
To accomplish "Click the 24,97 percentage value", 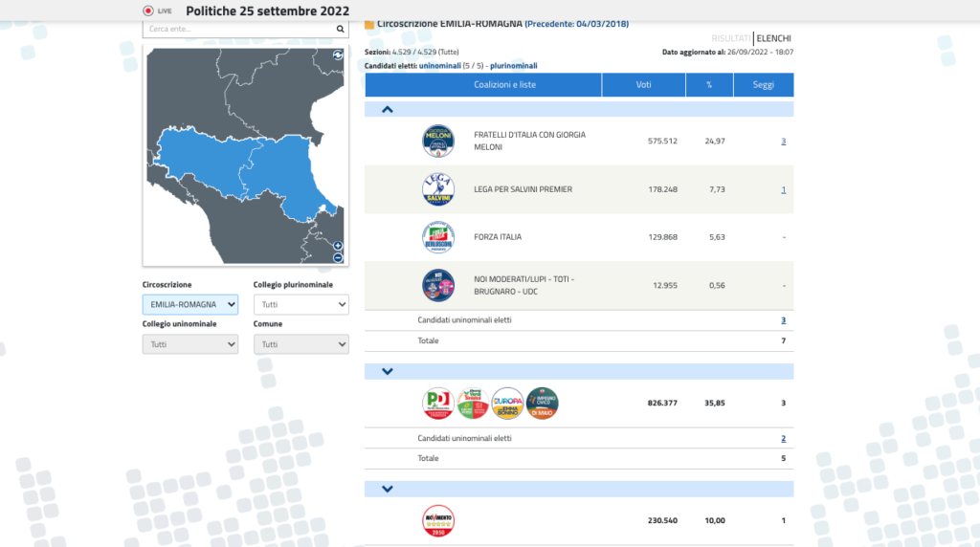I will [715, 142].
